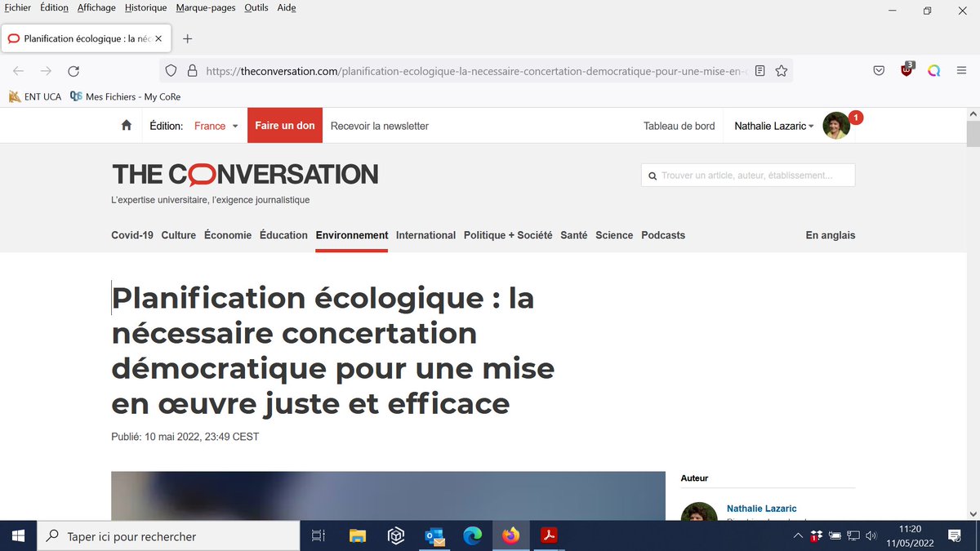The image size is (980, 551).
Task: Toggle reader view in address bar
Action: pos(760,71)
